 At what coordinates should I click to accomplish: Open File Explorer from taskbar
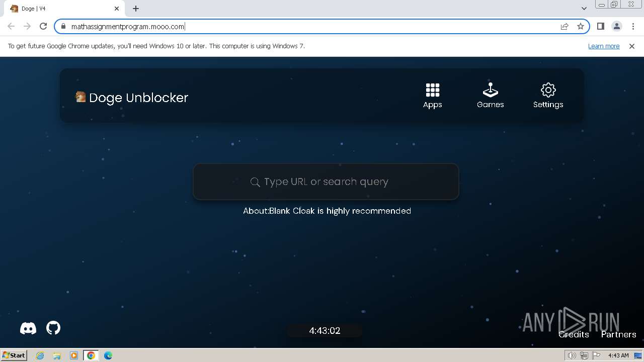[57, 355]
